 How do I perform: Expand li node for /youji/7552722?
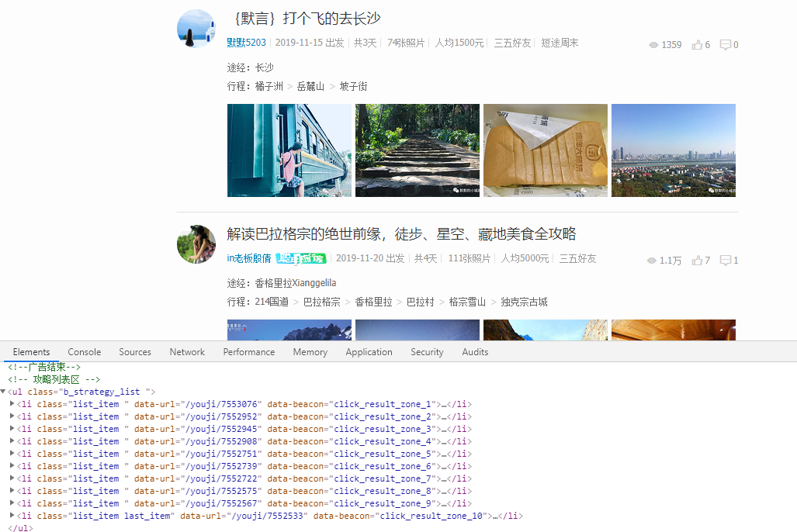[12, 478]
